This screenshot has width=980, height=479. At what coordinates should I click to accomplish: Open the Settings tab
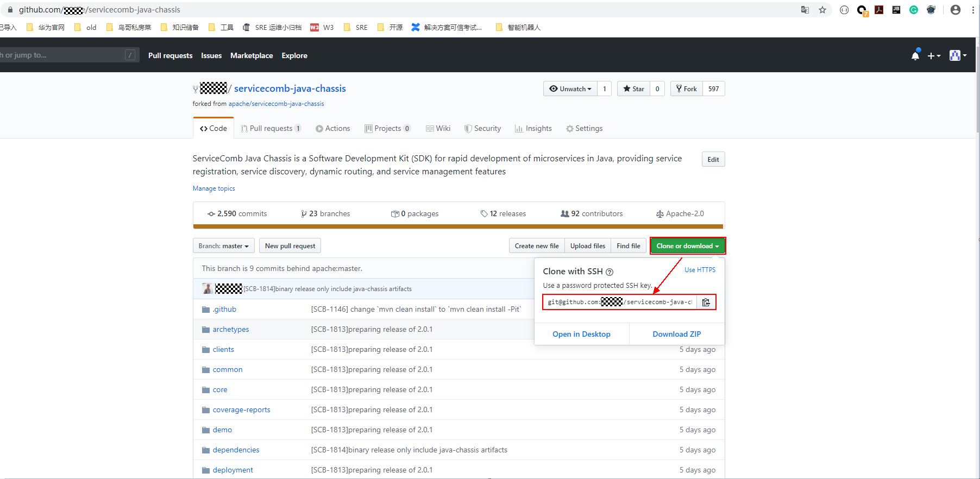pos(584,128)
